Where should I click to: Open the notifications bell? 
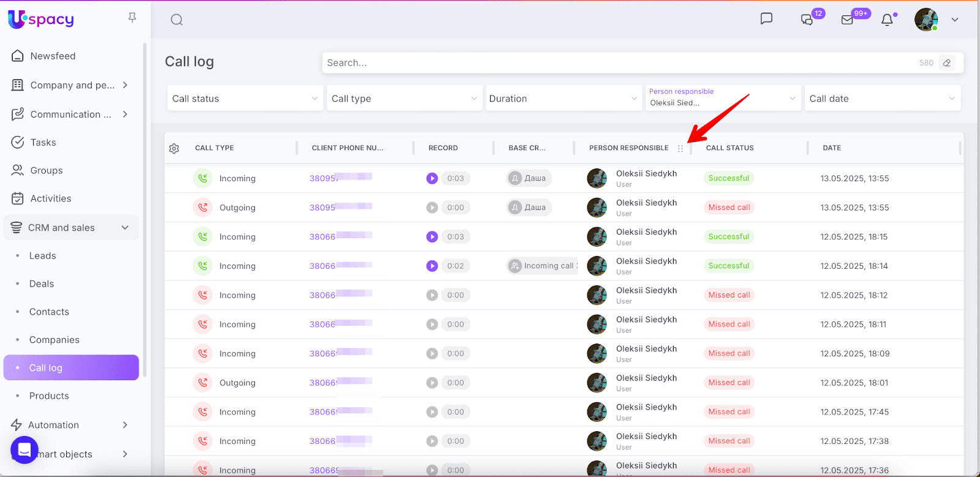click(887, 20)
